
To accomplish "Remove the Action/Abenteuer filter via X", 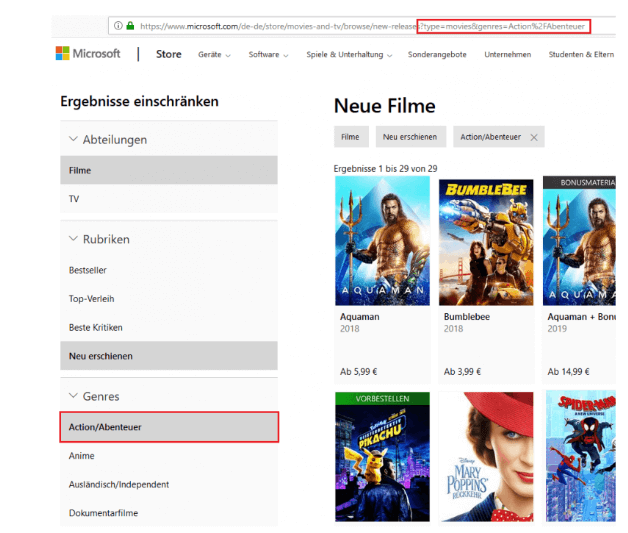I will point(534,137).
